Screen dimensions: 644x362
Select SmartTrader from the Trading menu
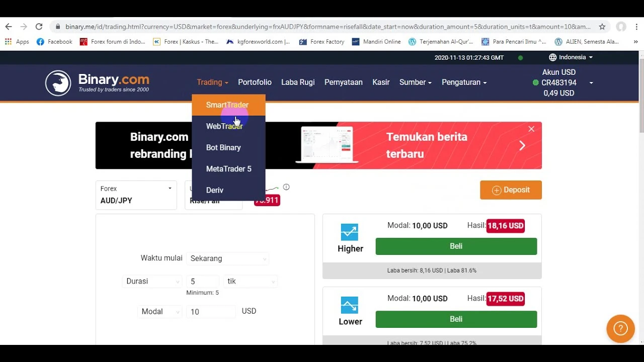228,105
